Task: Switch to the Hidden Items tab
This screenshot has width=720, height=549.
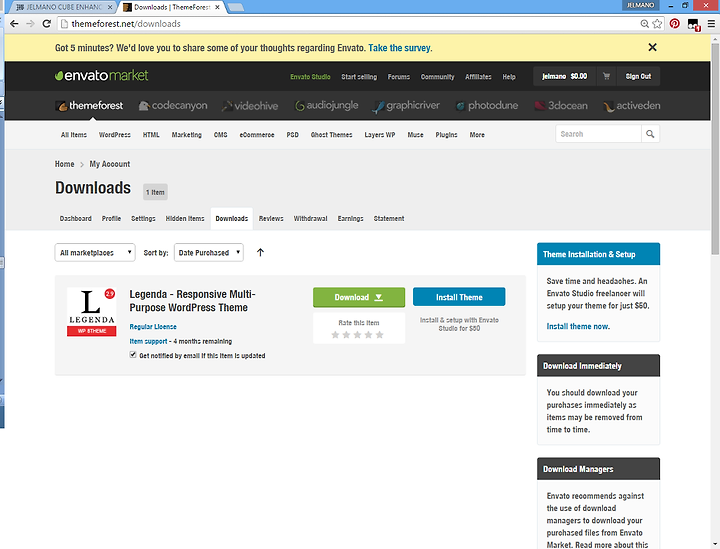Action: (185, 218)
